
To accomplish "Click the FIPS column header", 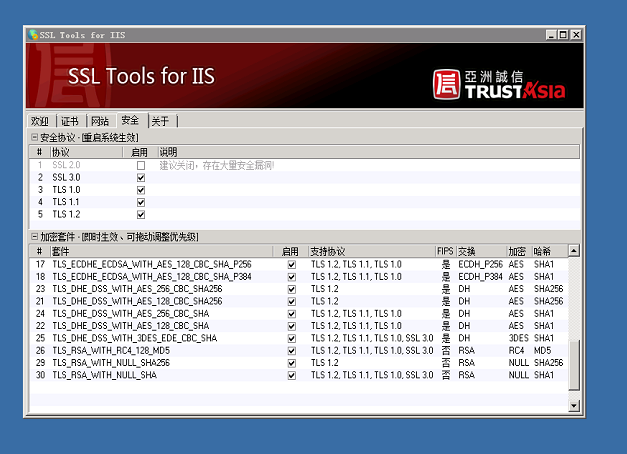I will (445, 251).
